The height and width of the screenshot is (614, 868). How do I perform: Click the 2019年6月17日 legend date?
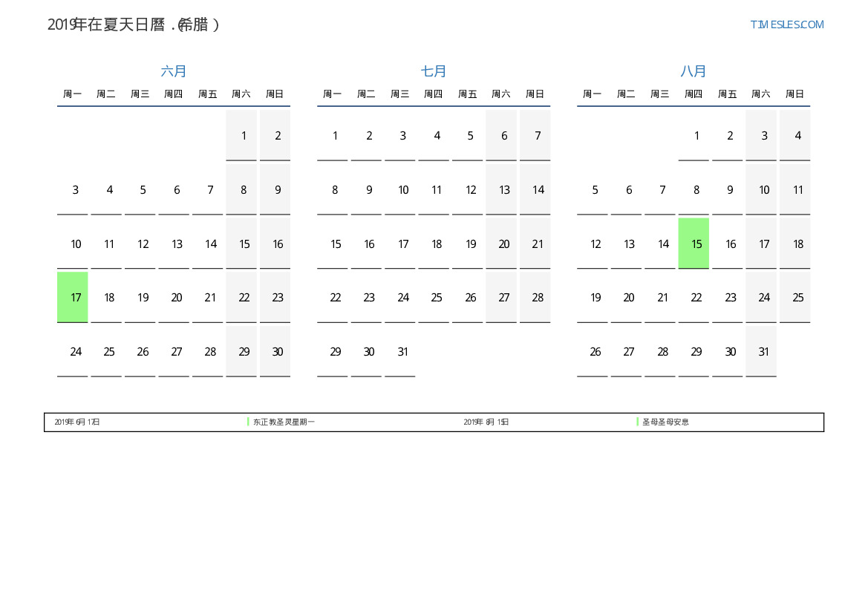pos(77,422)
